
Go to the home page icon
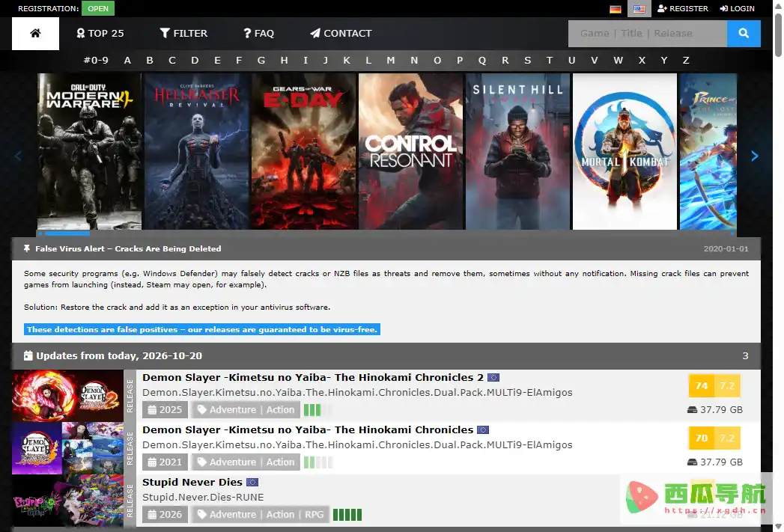click(x=35, y=34)
